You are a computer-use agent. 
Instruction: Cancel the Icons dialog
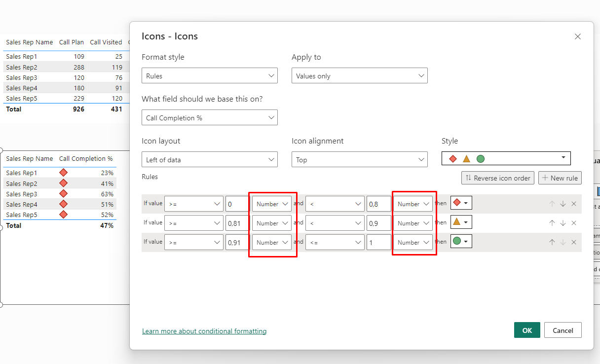563,330
